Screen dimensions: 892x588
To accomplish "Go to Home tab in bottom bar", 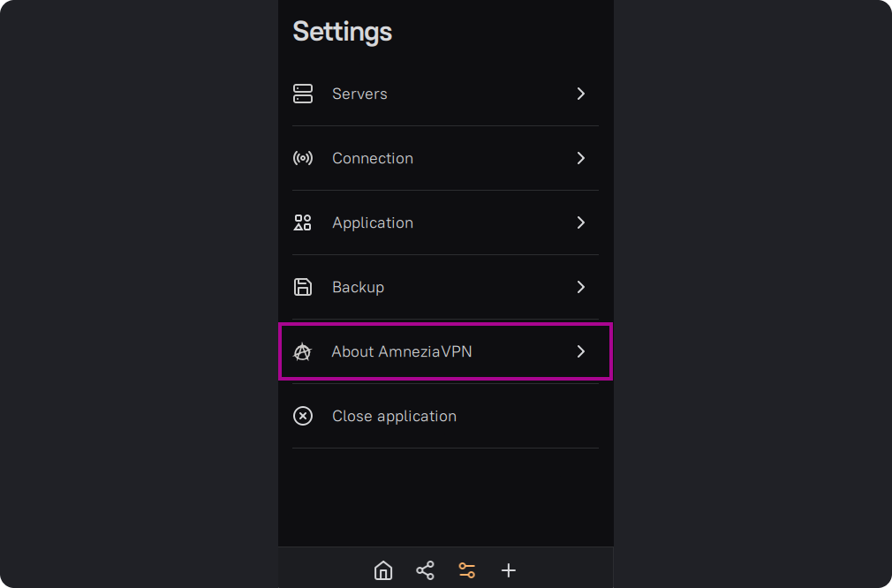I will 383,570.
